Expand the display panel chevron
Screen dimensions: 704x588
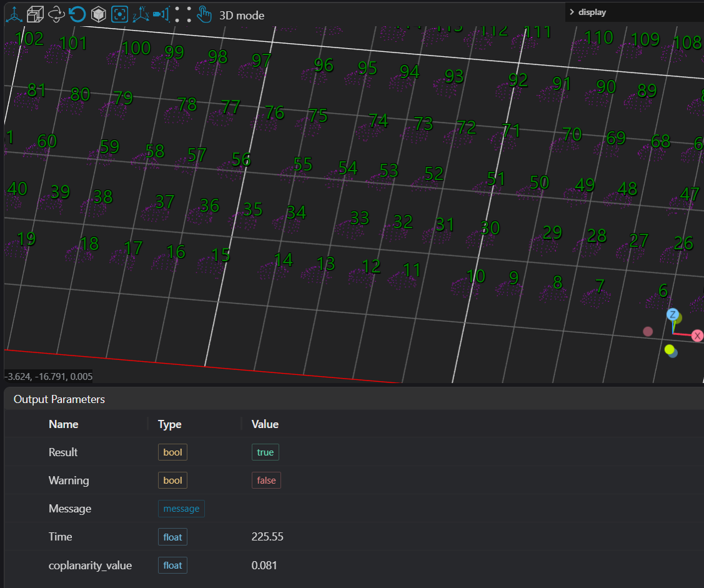[x=572, y=12]
